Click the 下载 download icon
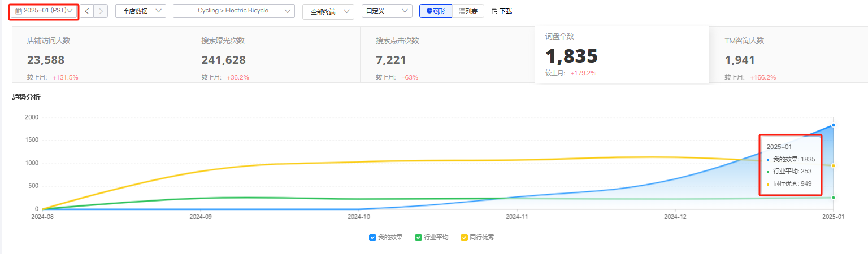Image resolution: width=868 pixels, height=254 pixels. (x=494, y=11)
